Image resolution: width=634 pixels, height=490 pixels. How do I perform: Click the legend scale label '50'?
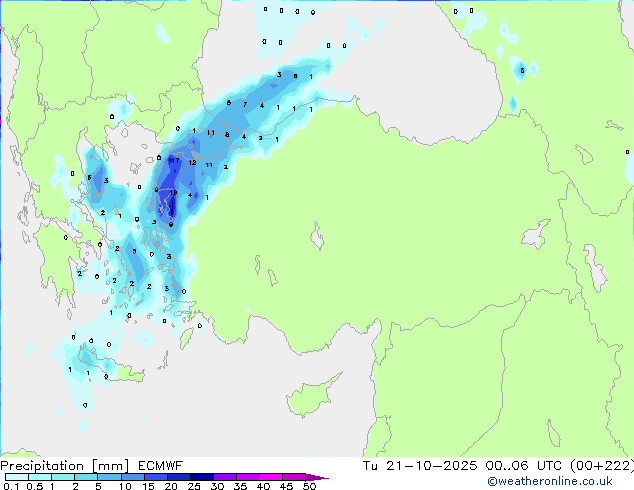(x=309, y=486)
